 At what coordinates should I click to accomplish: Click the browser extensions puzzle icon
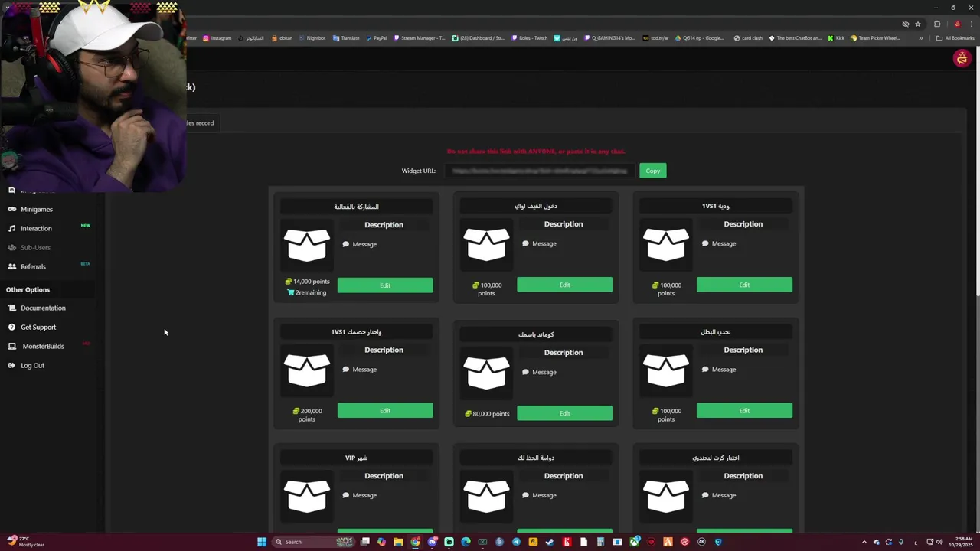(937, 24)
